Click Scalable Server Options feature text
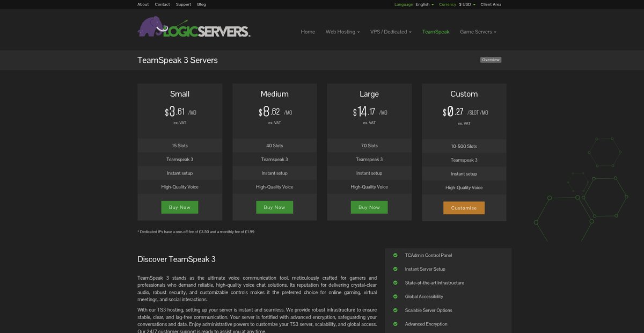Screen dimensions: 644x333 pyautogui.click(x=429, y=310)
